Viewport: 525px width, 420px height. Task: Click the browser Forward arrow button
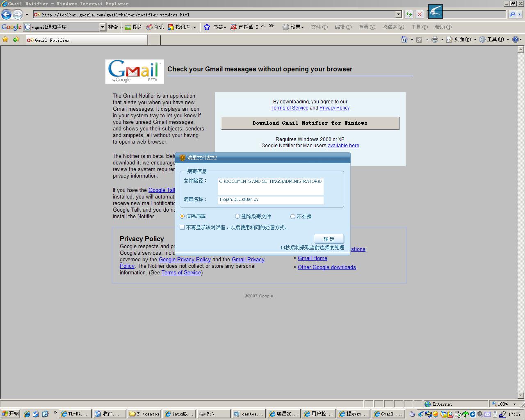(18, 15)
